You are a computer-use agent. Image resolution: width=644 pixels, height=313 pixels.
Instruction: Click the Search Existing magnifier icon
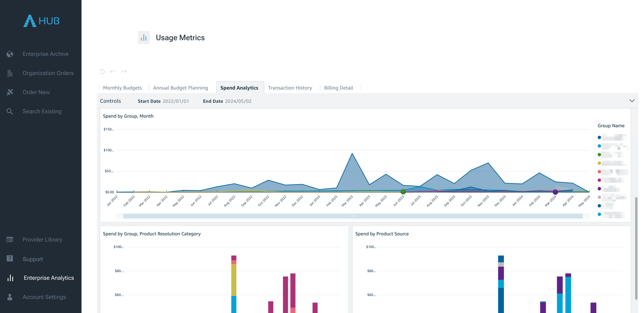(10, 111)
